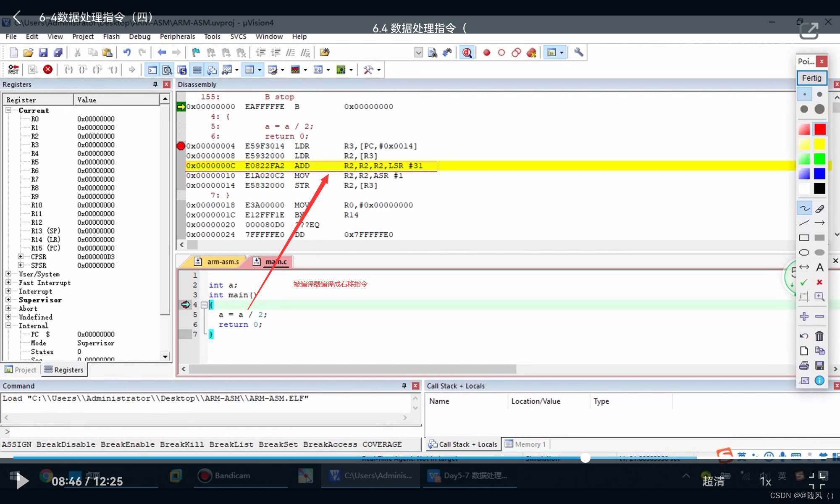
Task: Toggle breakpoint at address 0x00000004
Action: coord(181,146)
